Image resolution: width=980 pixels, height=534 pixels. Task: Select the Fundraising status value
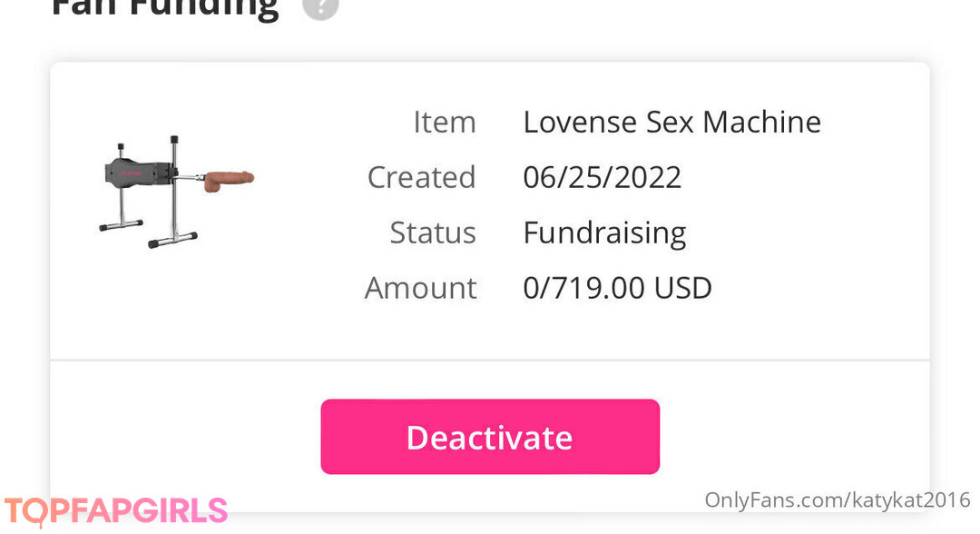click(x=603, y=232)
